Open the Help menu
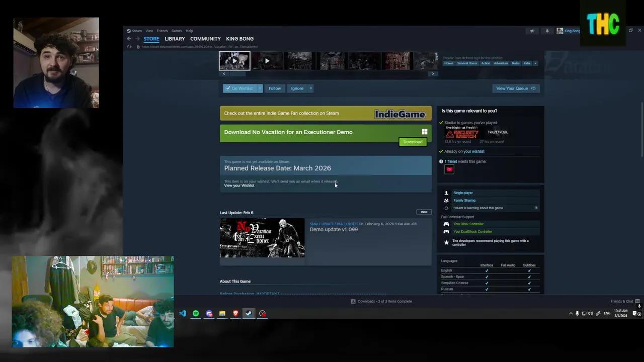This screenshot has width=644, height=362. click(189, 31)
